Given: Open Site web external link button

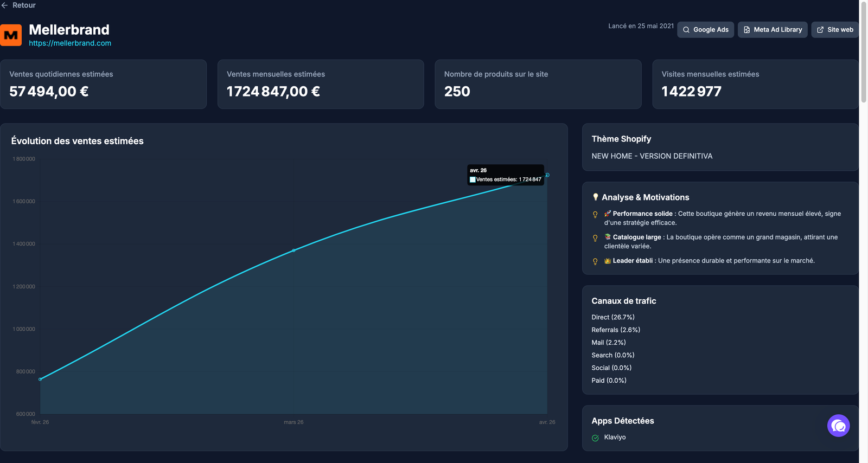Looking at the screenshot, I should (x=835, y=30).
